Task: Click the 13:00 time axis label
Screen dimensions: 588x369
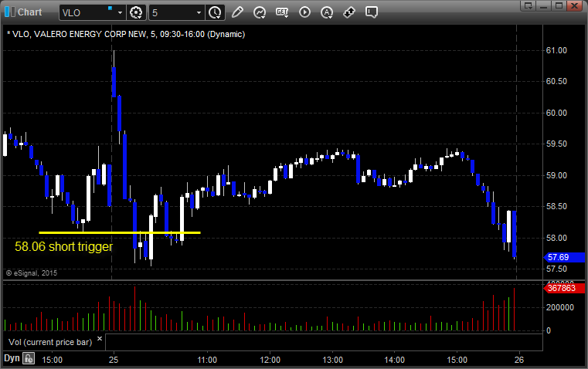Action: coord(332,360)
